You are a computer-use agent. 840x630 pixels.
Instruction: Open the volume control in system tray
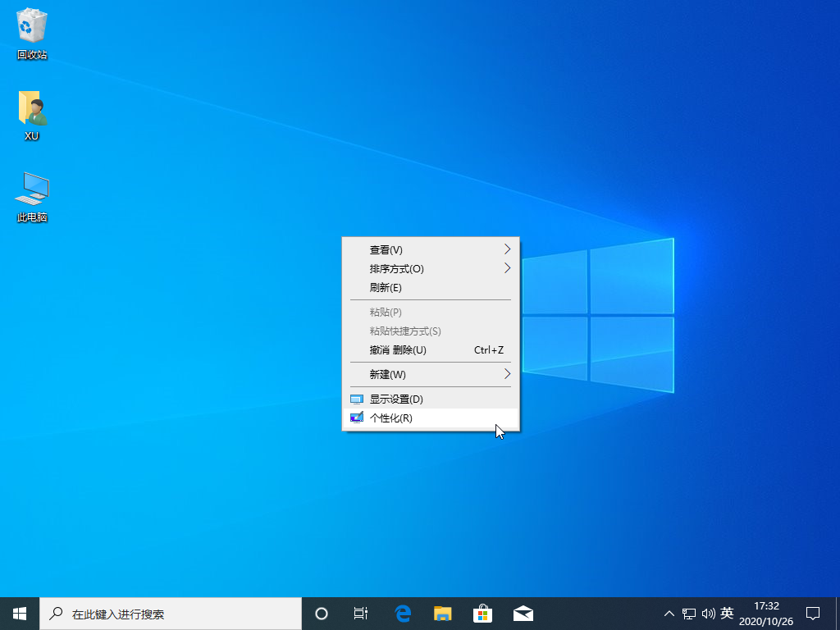(709, 613)
